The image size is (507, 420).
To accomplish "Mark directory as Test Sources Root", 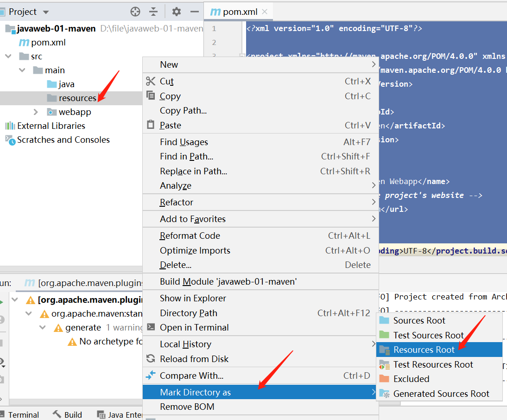I will click(439, 335).
